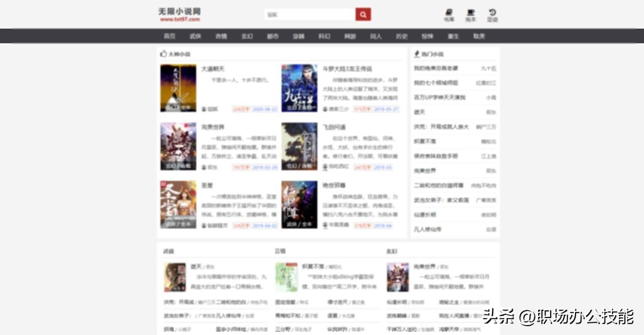The height and width of the screenshot is (335, 644).
Task: Select the 首页 navigation tab
Action: click(x=170, y=36)
